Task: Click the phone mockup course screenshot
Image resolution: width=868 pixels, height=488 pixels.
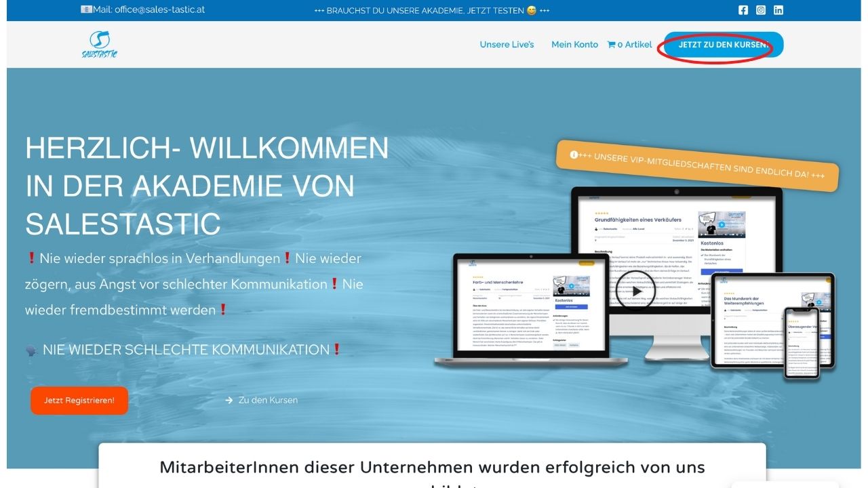Action: coord(802,342)
